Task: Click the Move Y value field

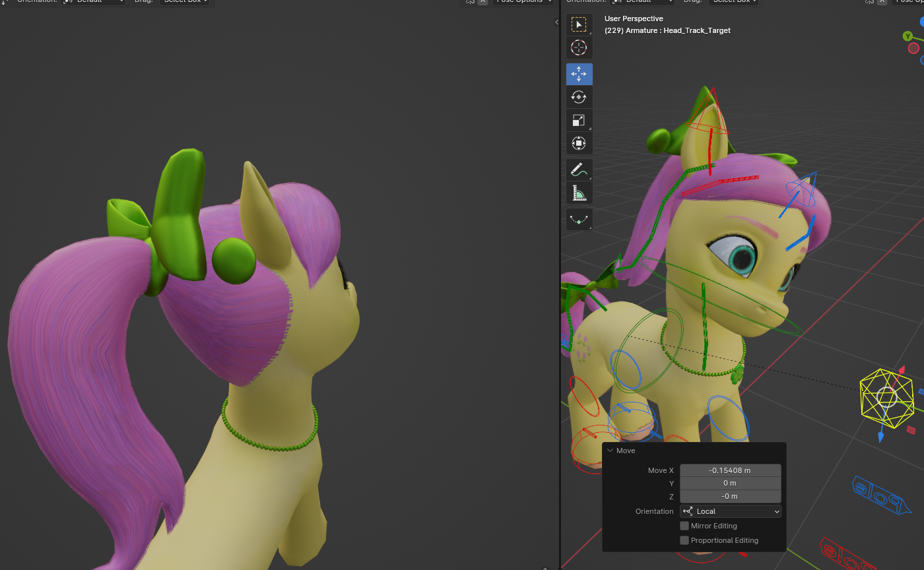Action: click(730, 483)
